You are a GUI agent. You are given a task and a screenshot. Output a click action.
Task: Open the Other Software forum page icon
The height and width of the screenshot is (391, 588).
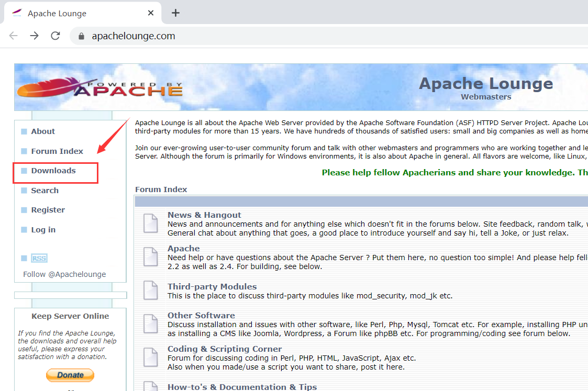tap(150, 323)
